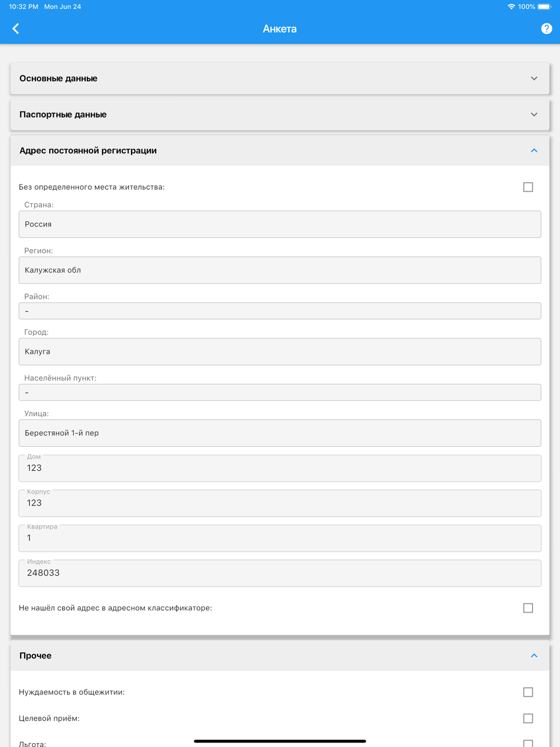Screen dimensions: 560x747
Task: Tap the battery indicator icon
Action: (x=544, y=7)
